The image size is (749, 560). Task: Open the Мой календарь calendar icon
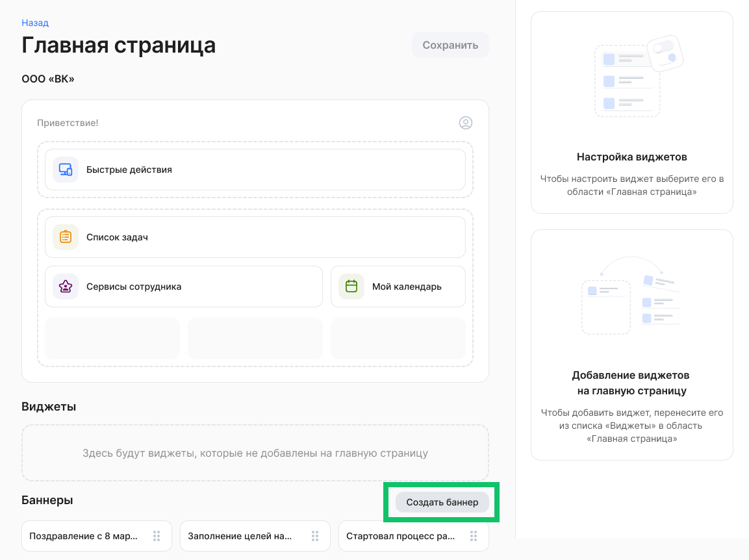click(x=351, y=286)
